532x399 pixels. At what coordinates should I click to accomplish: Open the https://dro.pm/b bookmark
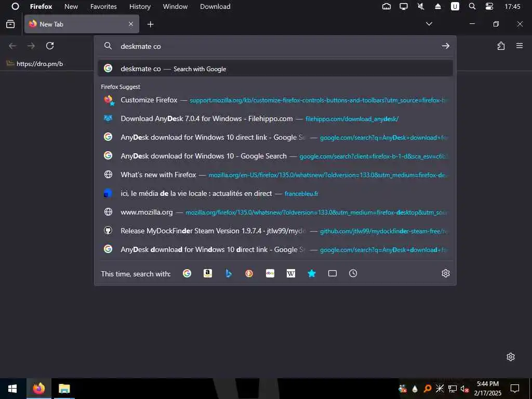click(x=35, y=64)
